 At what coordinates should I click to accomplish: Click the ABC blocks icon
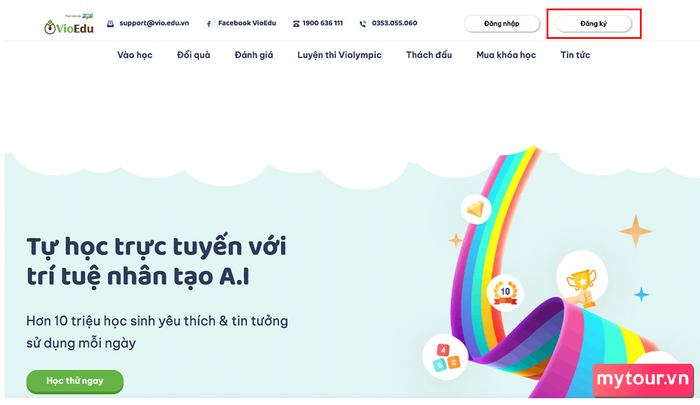pyautogui.click(x=445, y=357)
